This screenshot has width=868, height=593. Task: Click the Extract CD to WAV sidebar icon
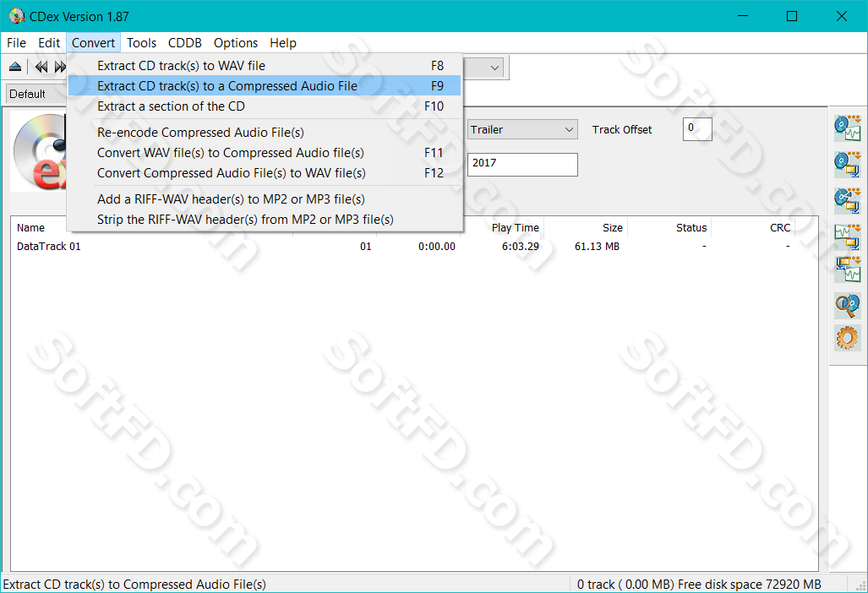point(848,128)
